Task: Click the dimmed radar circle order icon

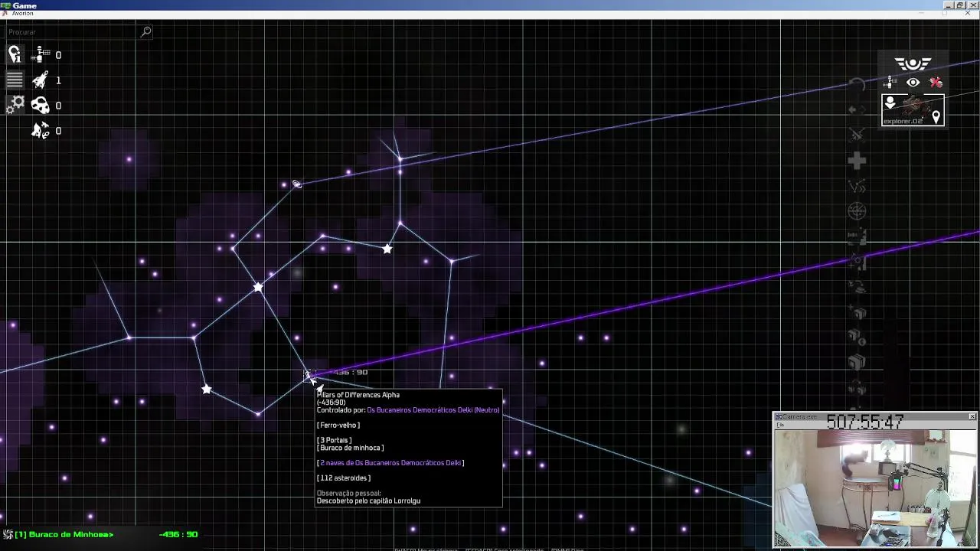Action: 857,211
